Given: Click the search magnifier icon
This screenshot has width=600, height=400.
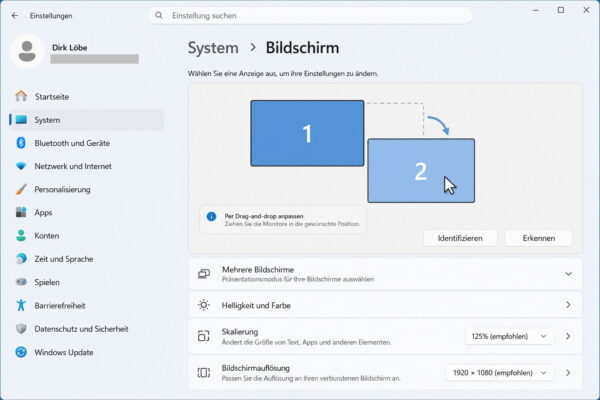Looking at the screenshot, I should 159,16.
